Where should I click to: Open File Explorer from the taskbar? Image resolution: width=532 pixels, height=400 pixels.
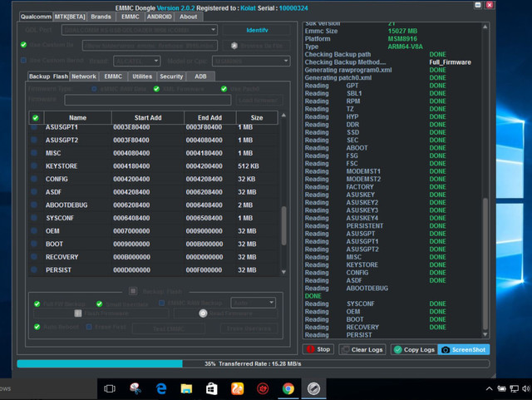[x=186, y=389]
